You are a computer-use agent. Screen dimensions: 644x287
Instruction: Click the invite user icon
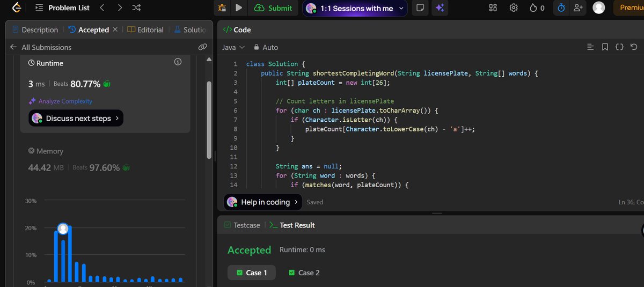[x=578, y=8]
